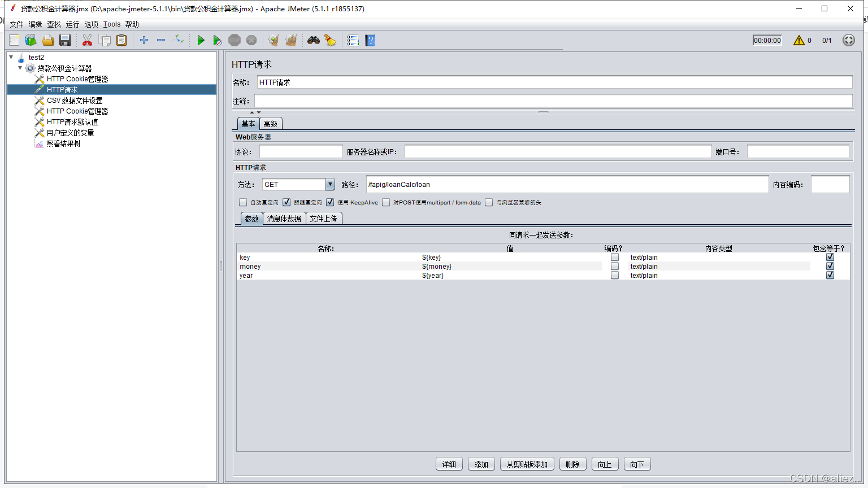
Task: Collapse the test2 tree node
Action: coord(11,57)
